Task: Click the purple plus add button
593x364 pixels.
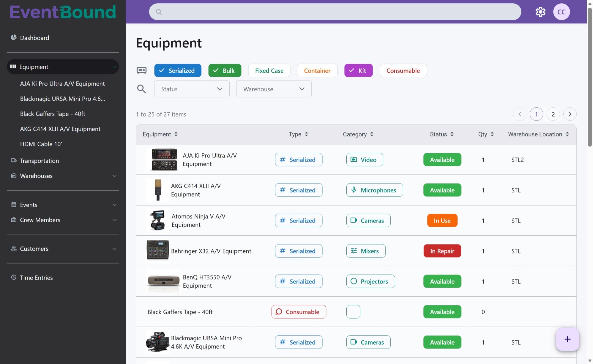Action: click(567, 339)
